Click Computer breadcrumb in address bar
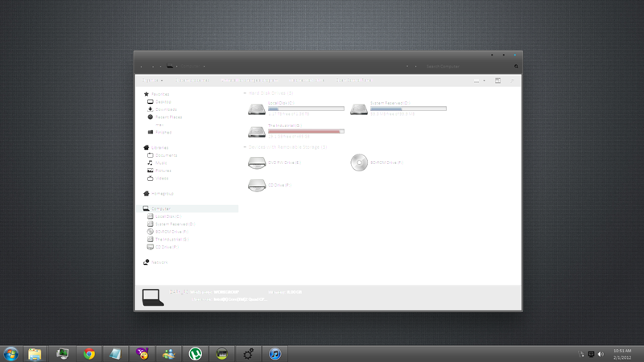The image size is (644, 362). [x=190, y=66]
